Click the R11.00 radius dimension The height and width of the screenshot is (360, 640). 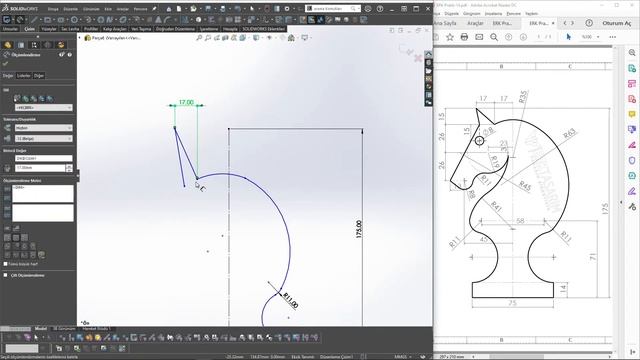pyautogui.click(x=291, y=300)
